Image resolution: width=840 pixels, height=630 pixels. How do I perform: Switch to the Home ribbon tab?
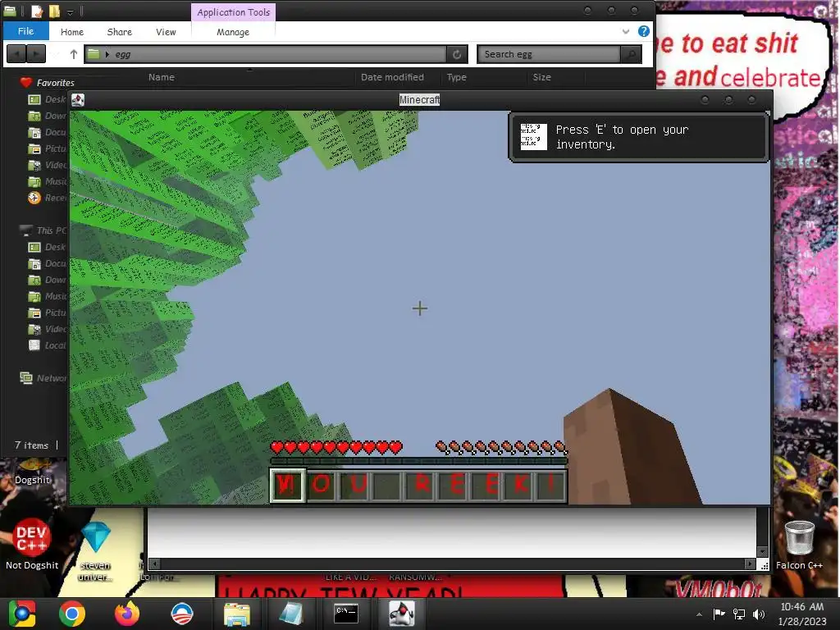coord(72,32)
